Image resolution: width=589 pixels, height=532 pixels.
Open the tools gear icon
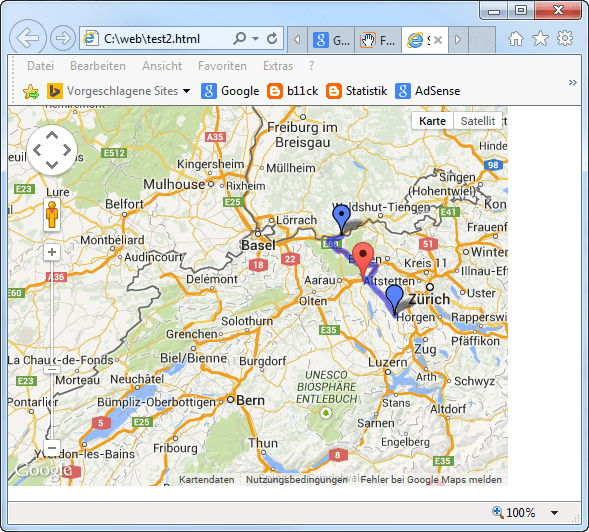565,38
